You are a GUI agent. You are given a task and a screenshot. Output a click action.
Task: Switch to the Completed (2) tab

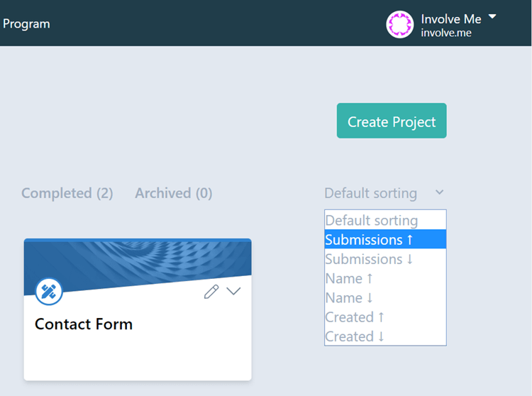[67, 193]
